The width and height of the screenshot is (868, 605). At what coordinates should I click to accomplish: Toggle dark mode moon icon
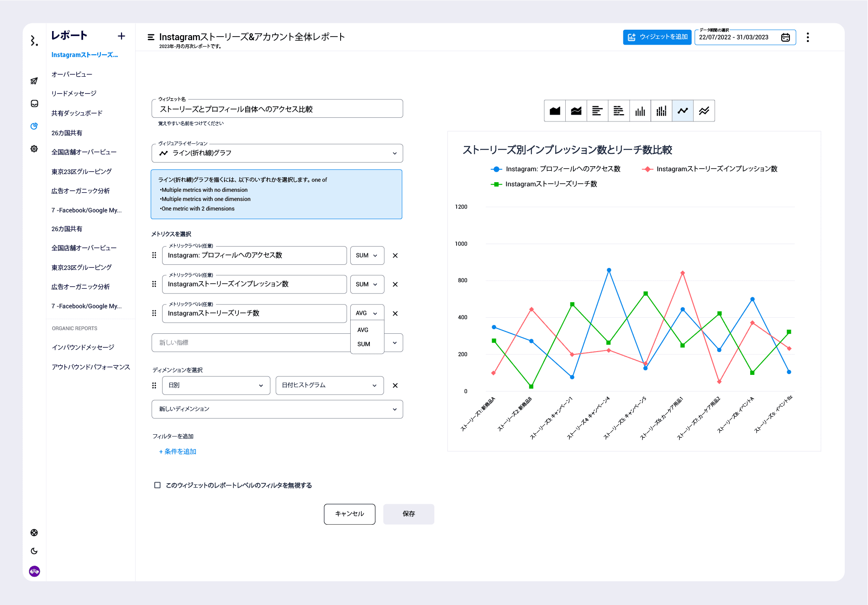coord(34,551)
